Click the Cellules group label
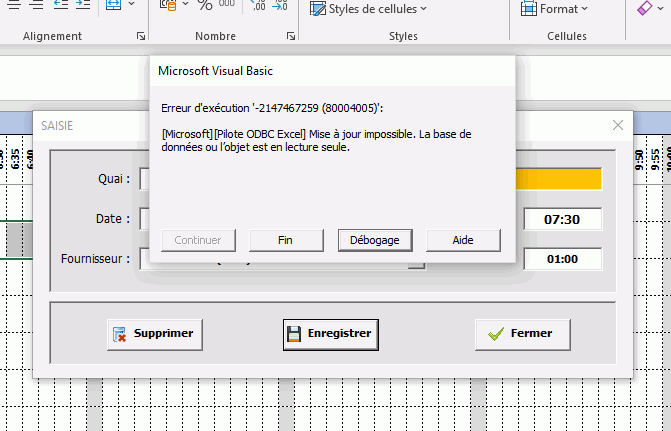This screenshot has height=431, width=671. tap(567, 36)
